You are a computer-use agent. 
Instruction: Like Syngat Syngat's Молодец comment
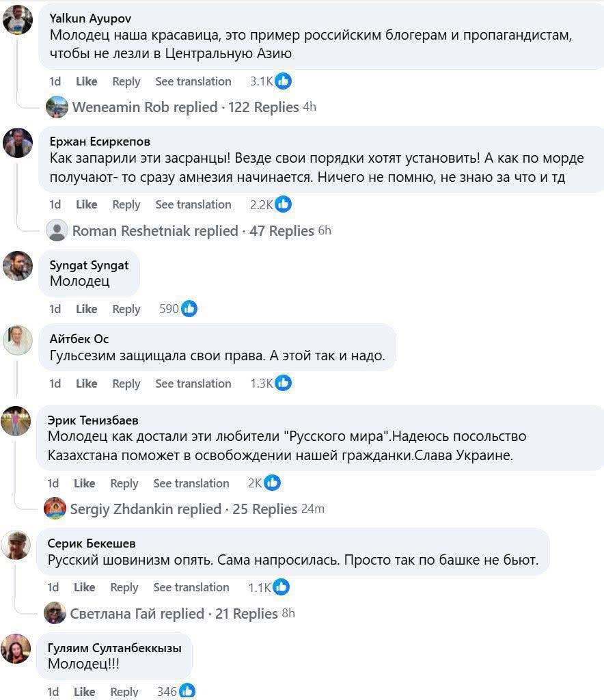87,309
